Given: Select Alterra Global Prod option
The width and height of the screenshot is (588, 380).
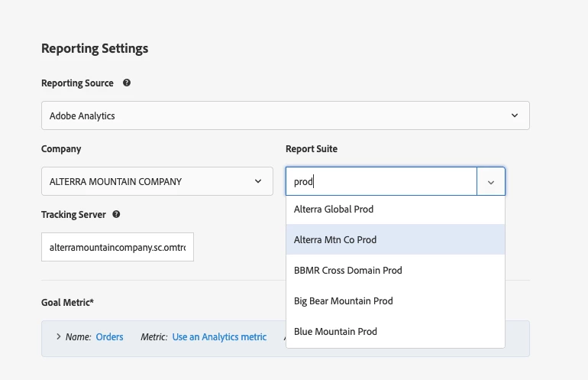Looking at the screenshot, I should (x=334, y=209).
